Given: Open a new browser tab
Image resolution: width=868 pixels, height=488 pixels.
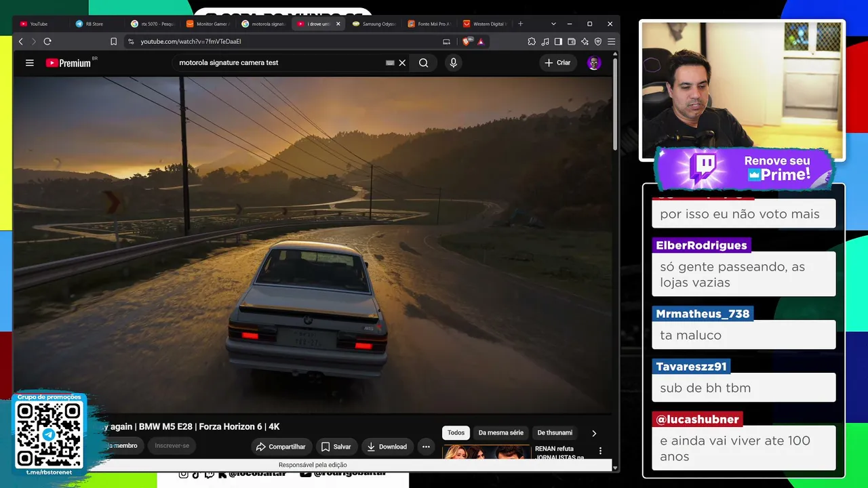Looking at the screenshot, I should [520, 24].
